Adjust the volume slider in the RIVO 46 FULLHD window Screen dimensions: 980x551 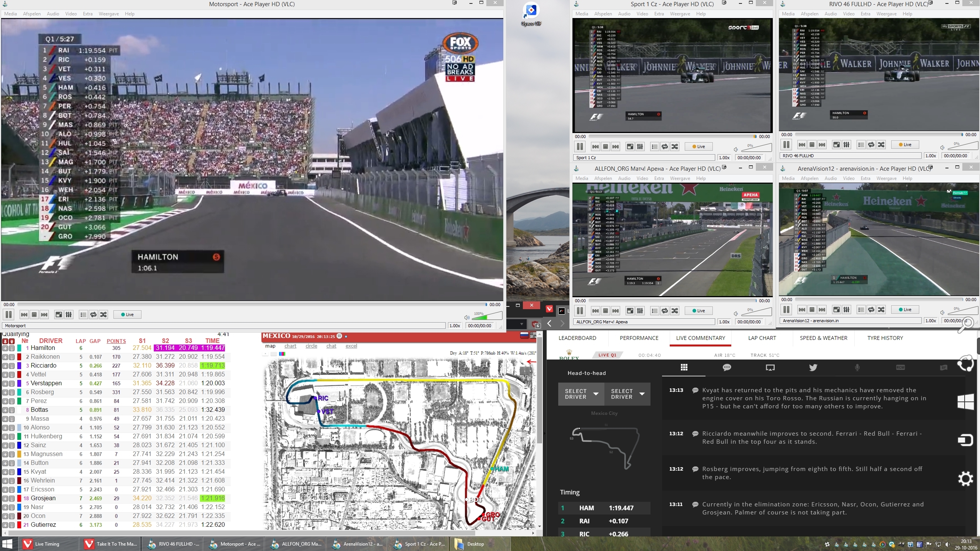coord(963,146)
